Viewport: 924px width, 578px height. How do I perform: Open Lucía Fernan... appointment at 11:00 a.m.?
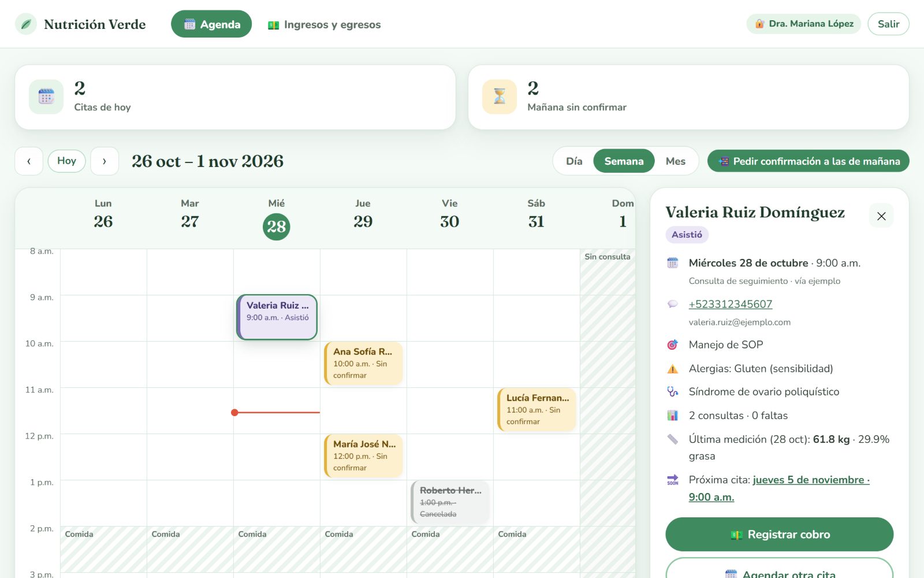(x=536, y=410)
